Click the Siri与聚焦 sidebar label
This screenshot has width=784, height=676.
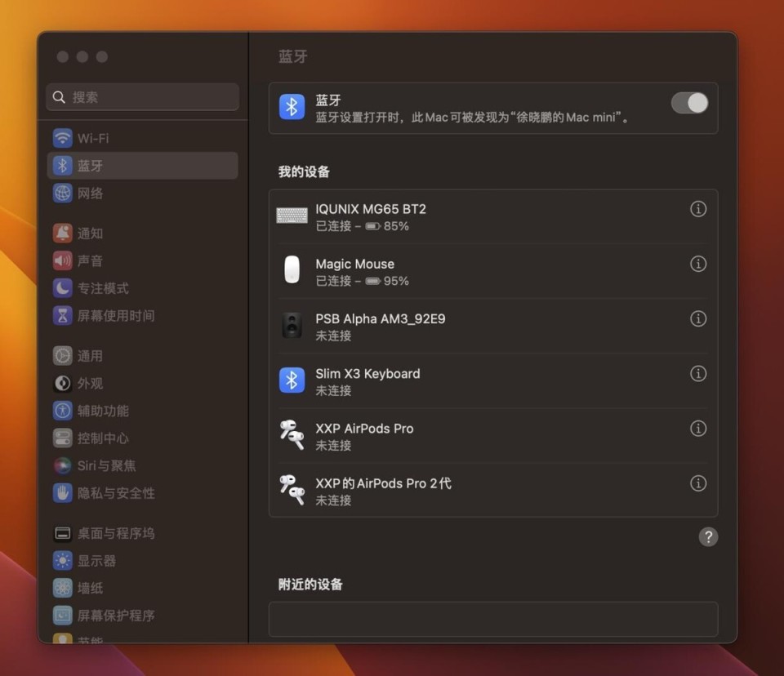[x=106, y=466]
